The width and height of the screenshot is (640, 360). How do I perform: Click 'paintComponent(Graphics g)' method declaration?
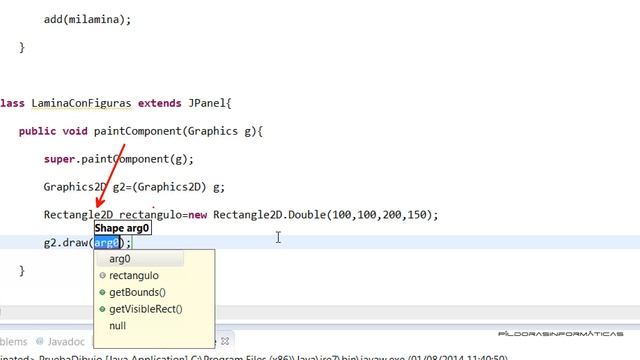tap(173, 131)
